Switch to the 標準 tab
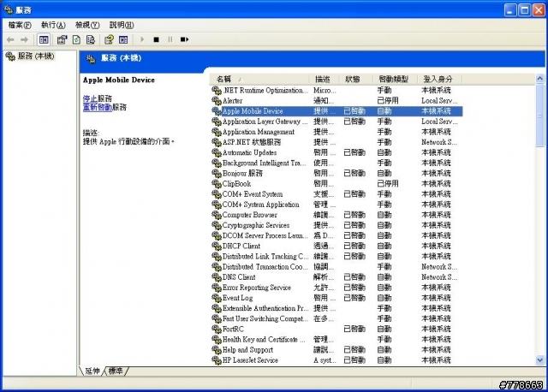548x392 pixels. tap(116, 371)
